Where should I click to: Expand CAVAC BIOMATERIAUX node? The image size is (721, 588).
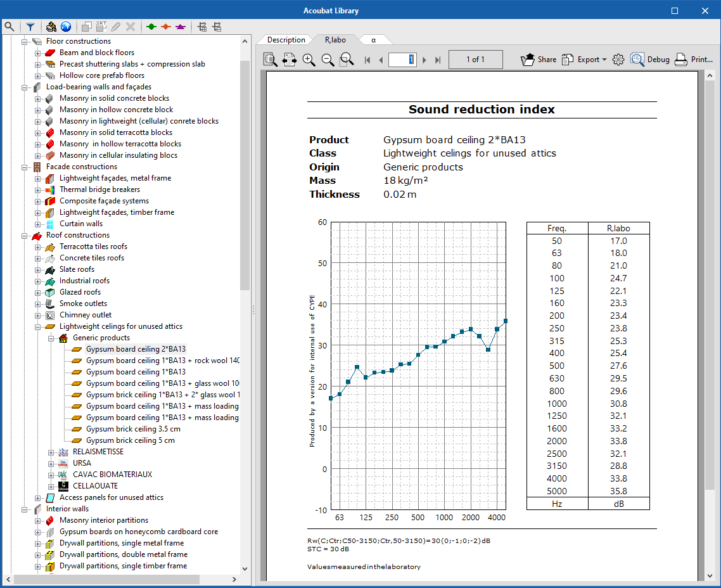pyautogui.click(x=51, y=475)
